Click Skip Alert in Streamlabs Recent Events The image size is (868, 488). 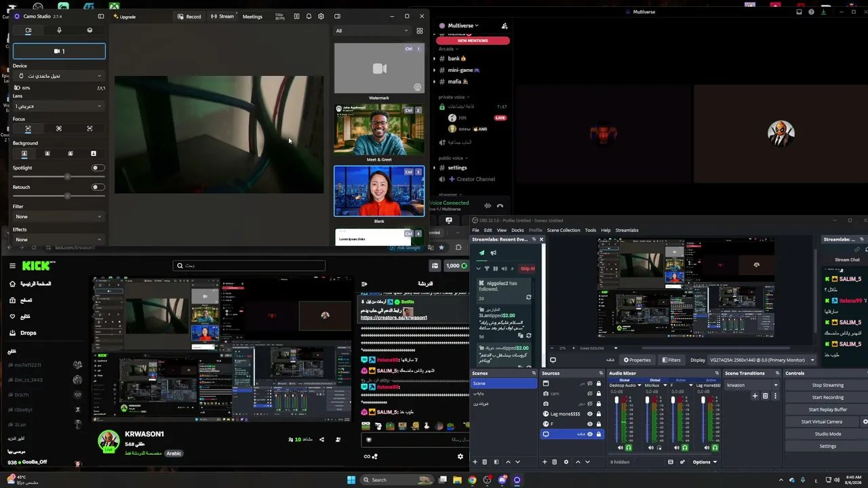click(x=527, y=268)
